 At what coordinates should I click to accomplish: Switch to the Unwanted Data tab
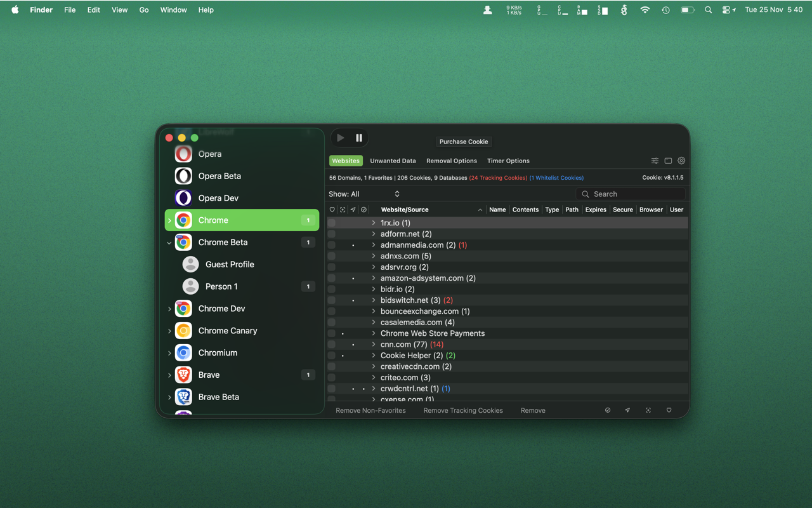[x=393, y=161]
